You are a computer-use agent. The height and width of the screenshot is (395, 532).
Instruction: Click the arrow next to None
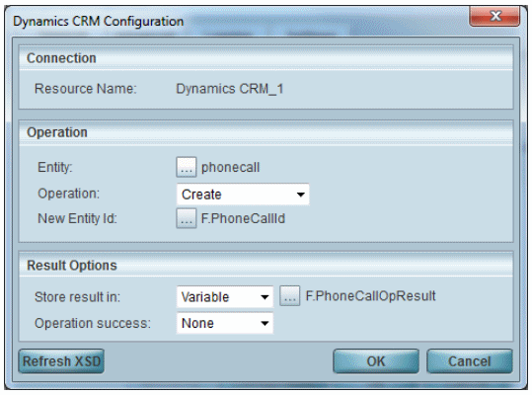265,323
